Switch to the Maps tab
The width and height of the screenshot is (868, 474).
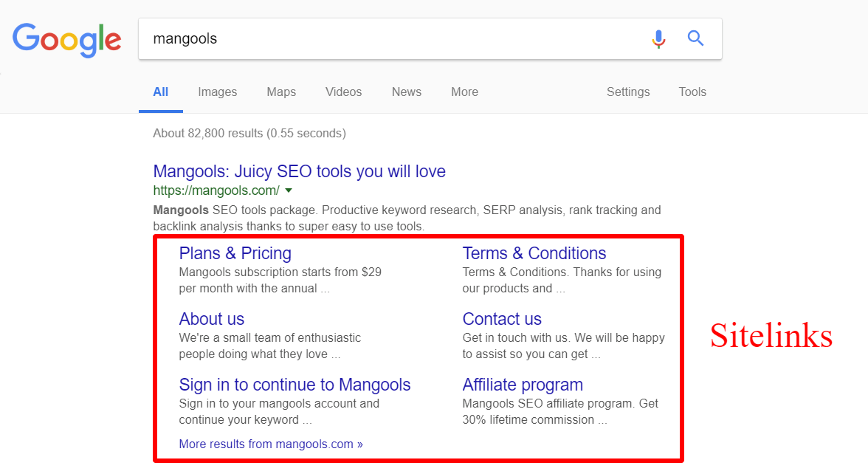(x=281, y=92)
